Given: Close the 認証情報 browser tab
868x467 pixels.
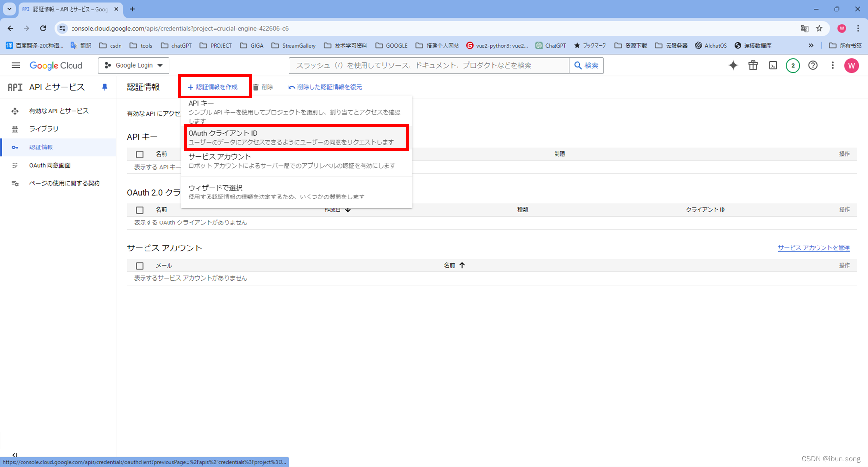Looking at the screenshot, I should coord(116,9).
